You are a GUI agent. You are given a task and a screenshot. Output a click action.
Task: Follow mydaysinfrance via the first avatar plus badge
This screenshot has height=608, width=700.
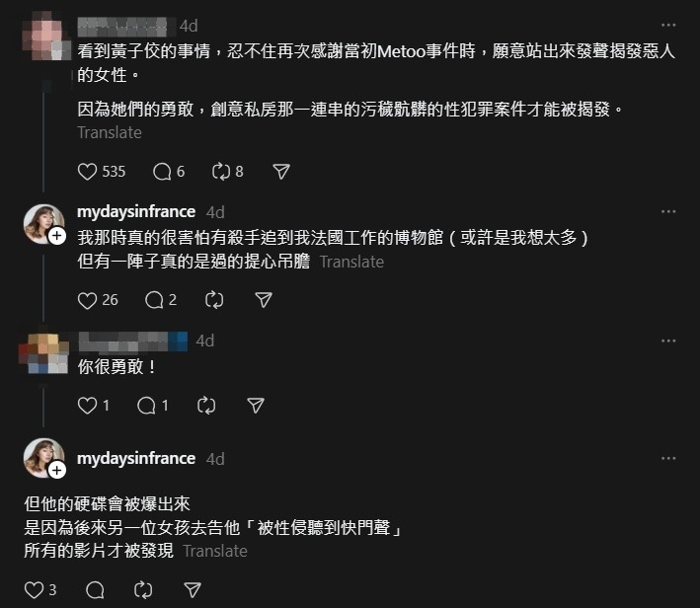(x=57, y=236)
